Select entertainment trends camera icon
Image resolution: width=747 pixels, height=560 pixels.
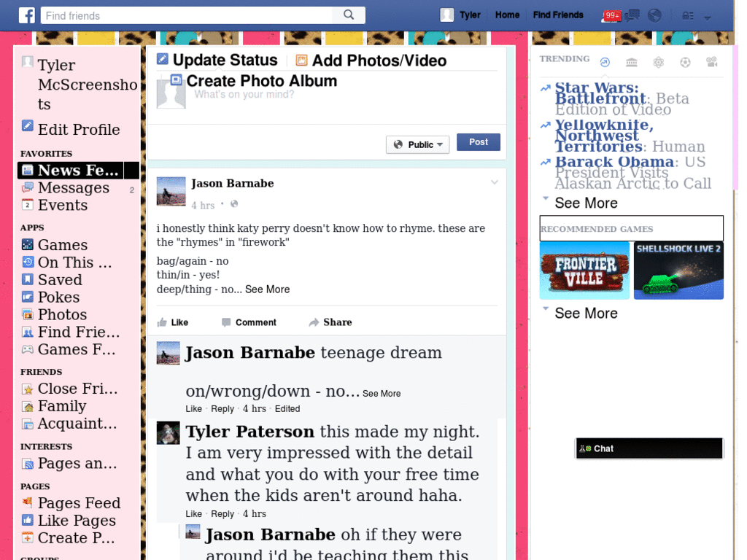pyautogui.click(x=712, y=62)
